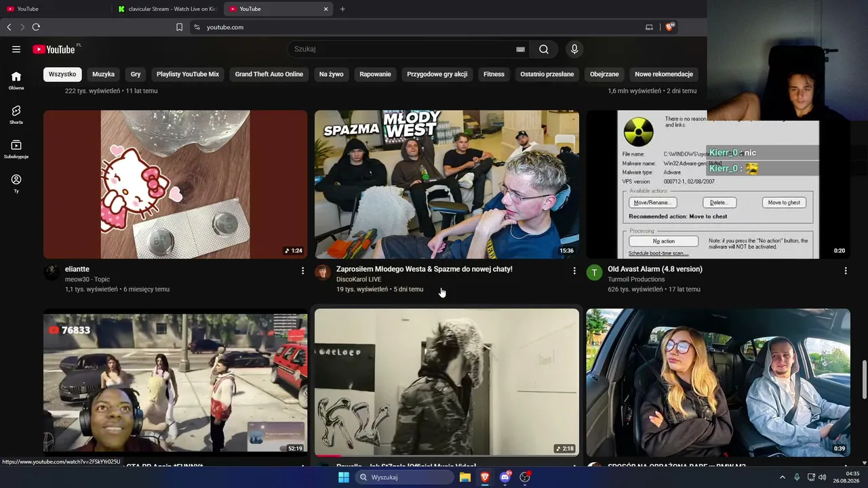The image size is (868, 488).
Task: Play the Hello Kitty eliantte thumbnail
Action: click(x=175, y=184)
